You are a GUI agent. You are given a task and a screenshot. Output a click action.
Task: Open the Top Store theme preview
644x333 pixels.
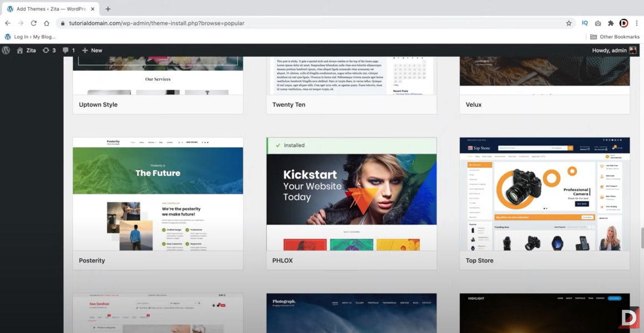[545, 194]
